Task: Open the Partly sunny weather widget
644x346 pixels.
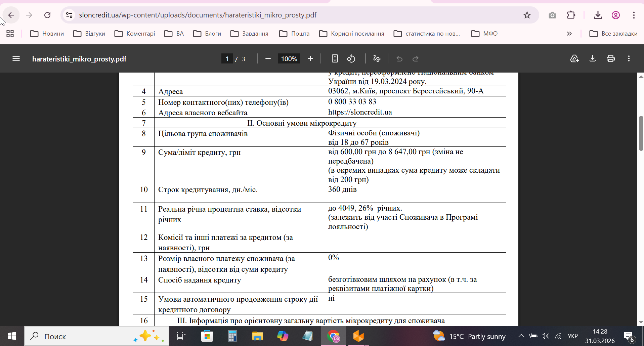Action: click(469, 336)
